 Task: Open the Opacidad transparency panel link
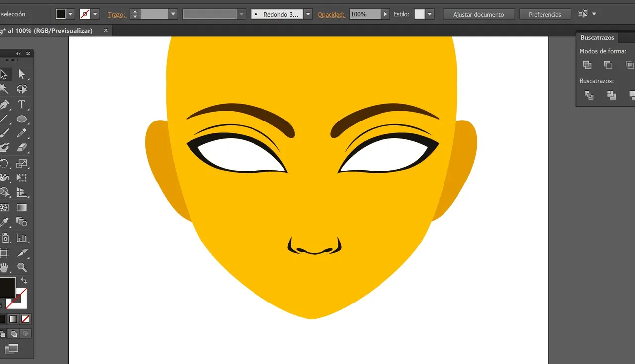coord(331,15)
